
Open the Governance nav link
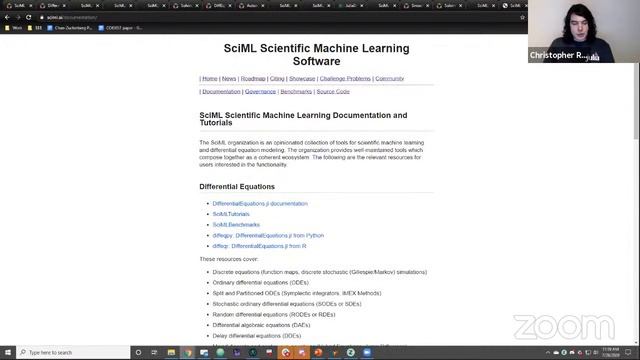(260, 91)
